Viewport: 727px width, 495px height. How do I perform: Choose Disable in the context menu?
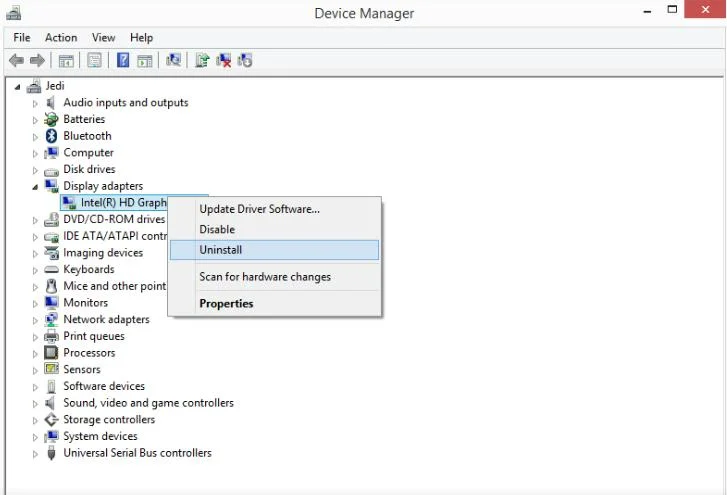[274, 229]
